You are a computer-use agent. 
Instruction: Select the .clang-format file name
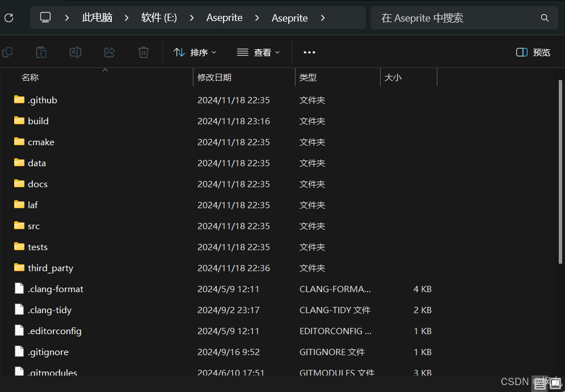(56, 289)
